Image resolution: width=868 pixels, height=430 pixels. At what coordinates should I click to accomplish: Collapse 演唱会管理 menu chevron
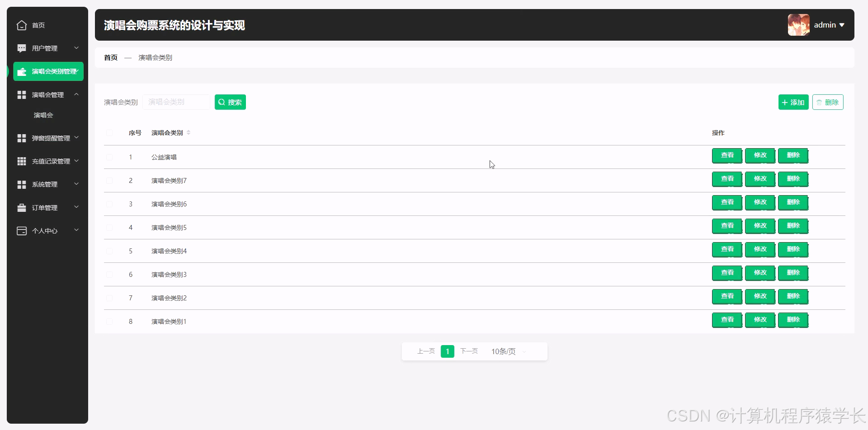click(x=76, y=94)
